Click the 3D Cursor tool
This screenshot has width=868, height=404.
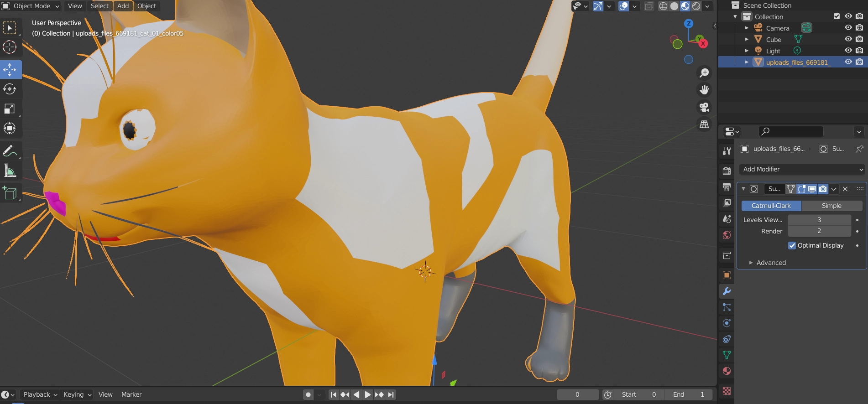click(x=10, y=47)
